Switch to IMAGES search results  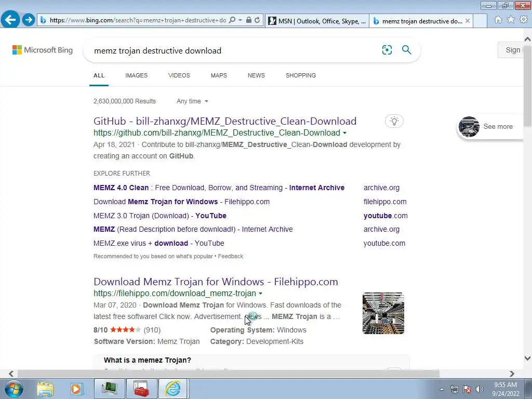137,75
